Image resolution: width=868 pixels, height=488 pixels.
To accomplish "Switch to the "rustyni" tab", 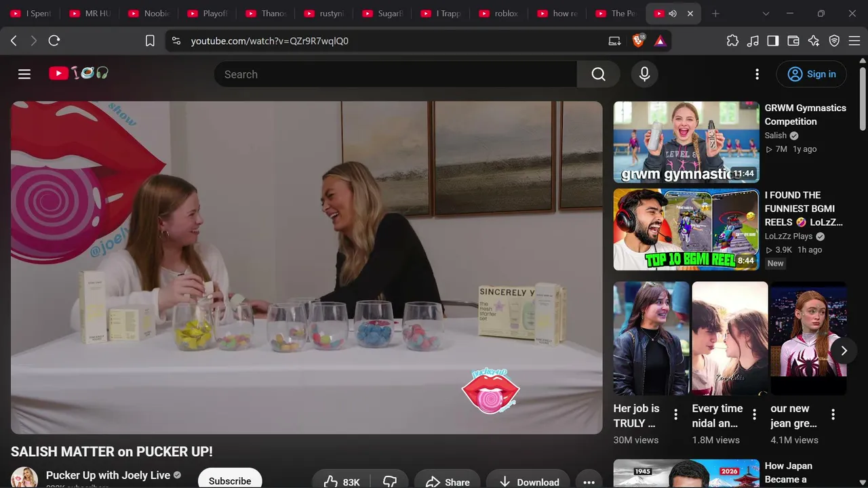I will tap(323, 14).
